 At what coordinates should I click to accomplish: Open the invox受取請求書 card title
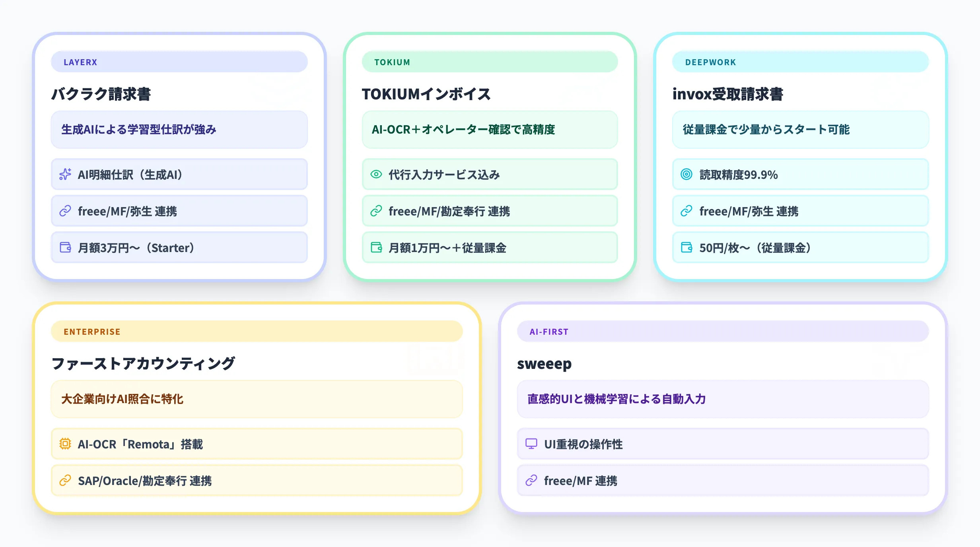coord(727,94)
